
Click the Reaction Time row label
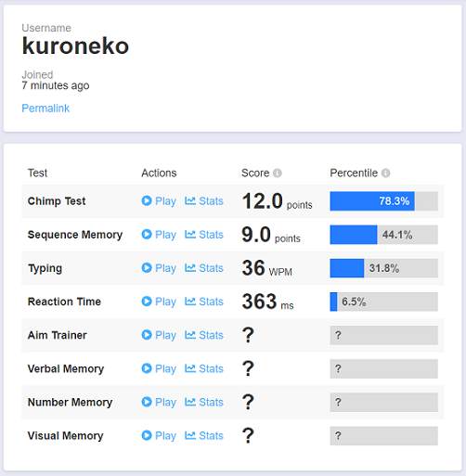pos(64,302)
